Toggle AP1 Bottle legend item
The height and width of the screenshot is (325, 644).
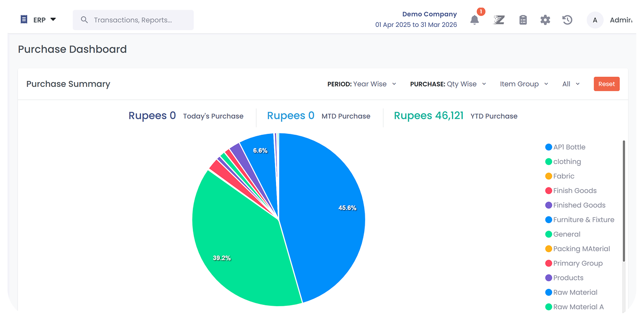[569, 147]
